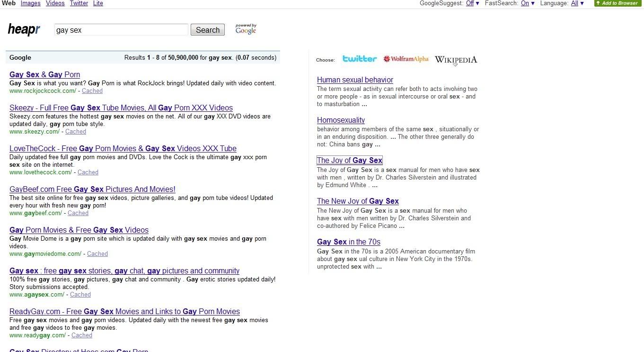Switch to the Videos tab

55,3
